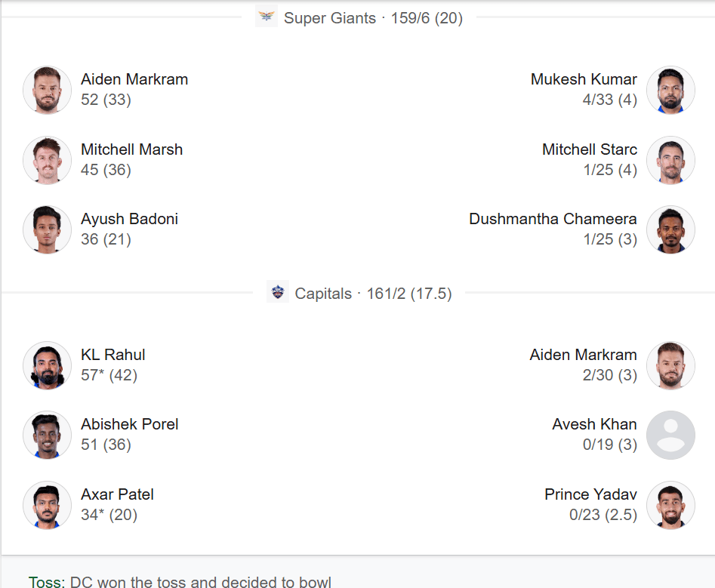Screen dimensions: 715x588
Task: Open KL Rahul's profile photo
Action: pos(47,365)
